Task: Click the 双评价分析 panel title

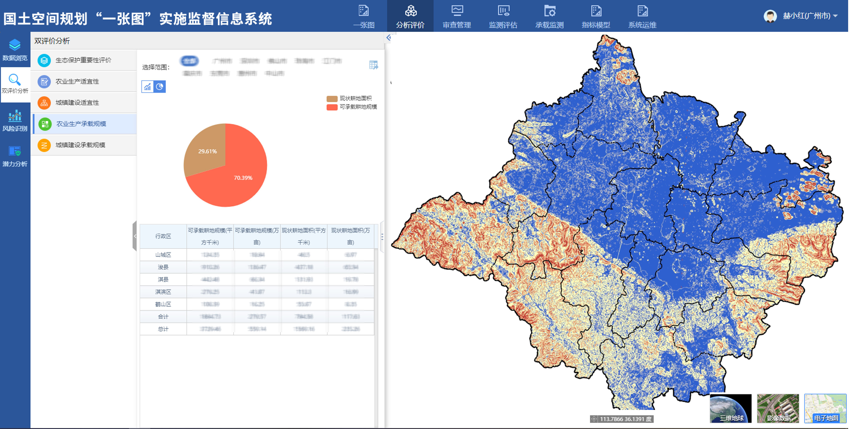Action: tap(52, 41)
